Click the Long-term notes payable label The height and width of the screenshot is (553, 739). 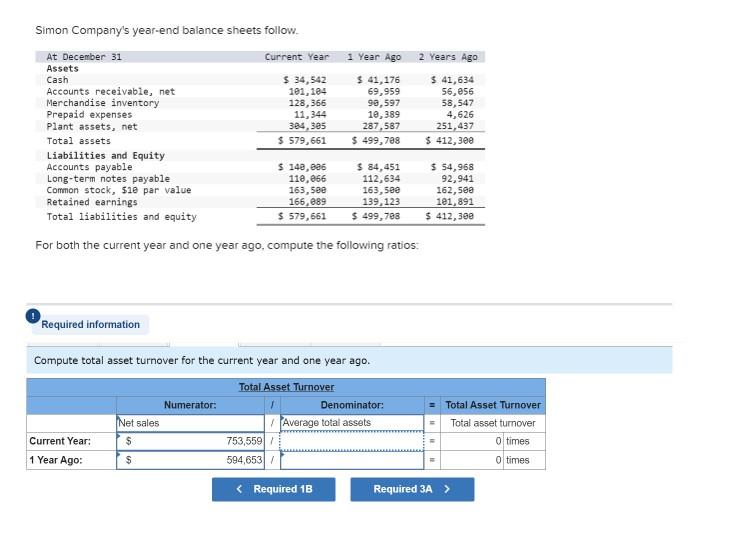click(108, 179)
